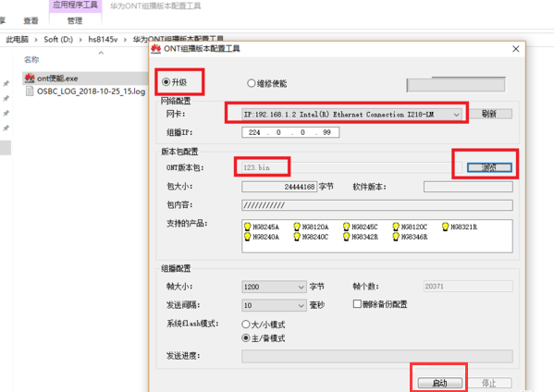Open the 管理 ribbon tab in Explorer
The image size is (554, 392).
pos(75,21)
